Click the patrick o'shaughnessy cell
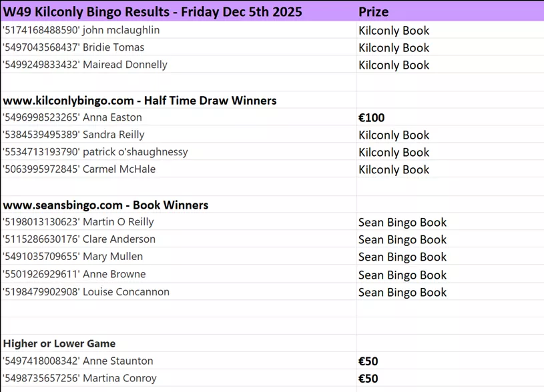This screenshot has height=392, width=544. pyautogui.click(x=95, y=152)
